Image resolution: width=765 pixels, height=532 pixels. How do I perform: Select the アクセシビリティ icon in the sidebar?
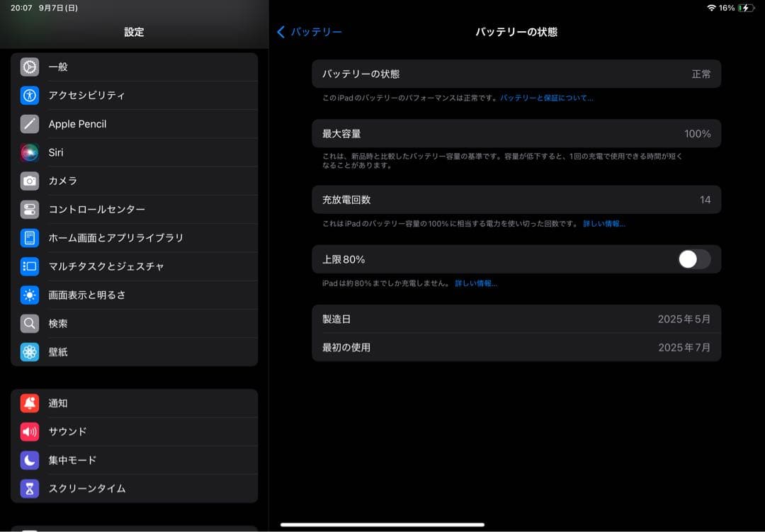(x=29, y=95)
